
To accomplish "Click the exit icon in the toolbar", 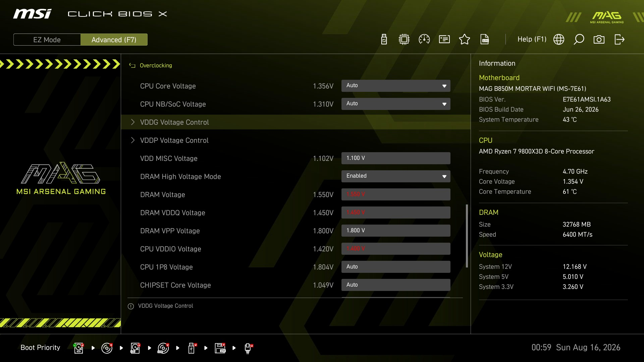I will click(619, 40).
